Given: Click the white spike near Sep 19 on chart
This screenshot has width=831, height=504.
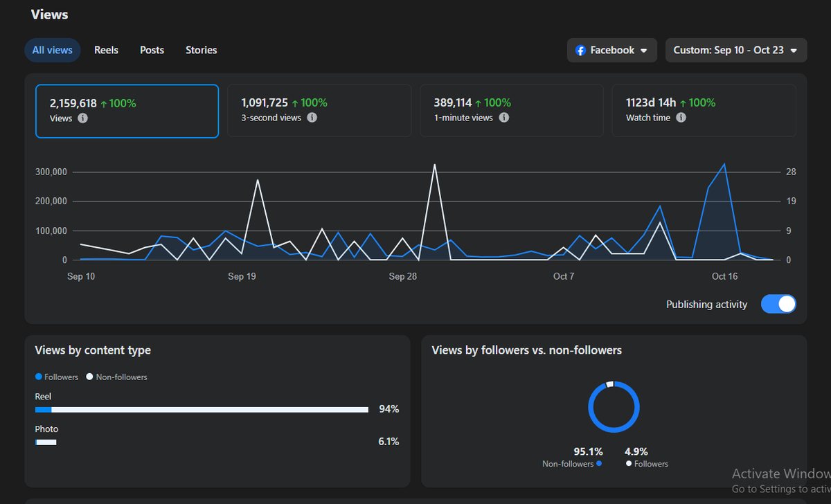Looking at the screenshot, I should click(258, 180).
